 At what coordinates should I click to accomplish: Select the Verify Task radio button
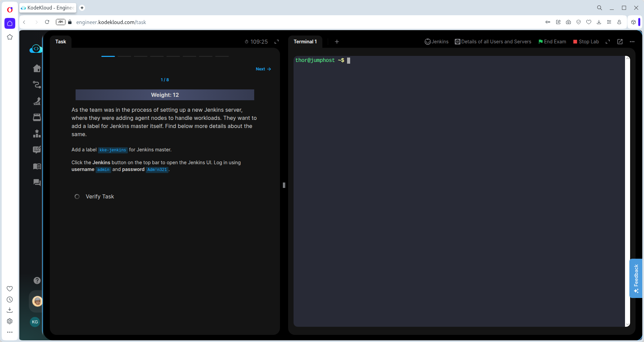[x=77, y=196]
